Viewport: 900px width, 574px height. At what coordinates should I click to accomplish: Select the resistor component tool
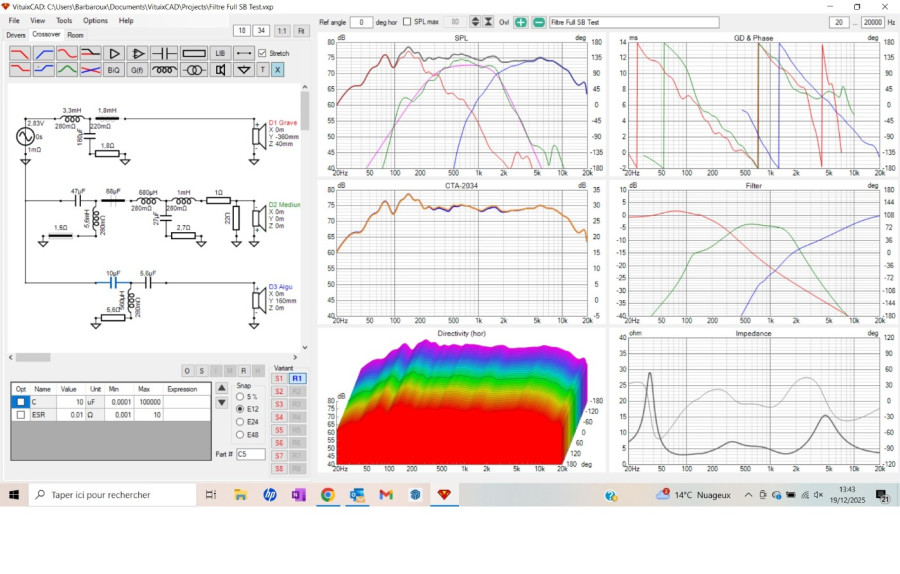click(192, 53)
